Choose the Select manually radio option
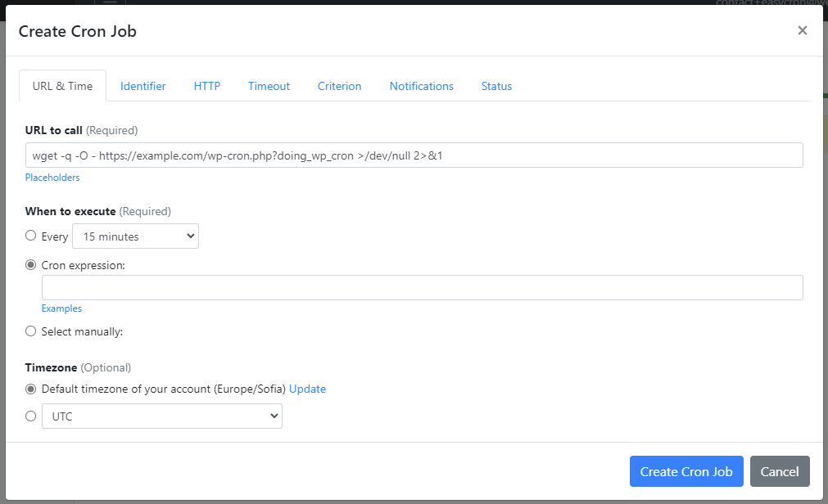 30,331
